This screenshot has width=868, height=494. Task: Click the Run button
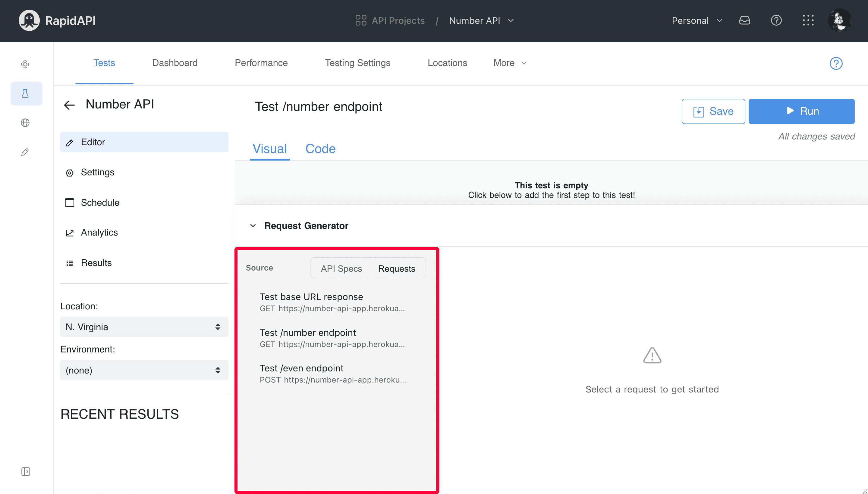[x=801, y=111]
